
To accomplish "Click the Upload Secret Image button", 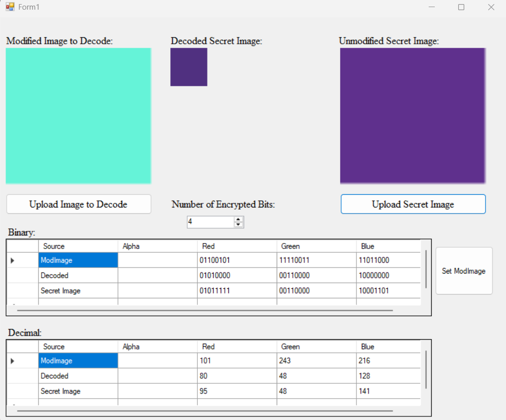I will click(x=413, y=204).
